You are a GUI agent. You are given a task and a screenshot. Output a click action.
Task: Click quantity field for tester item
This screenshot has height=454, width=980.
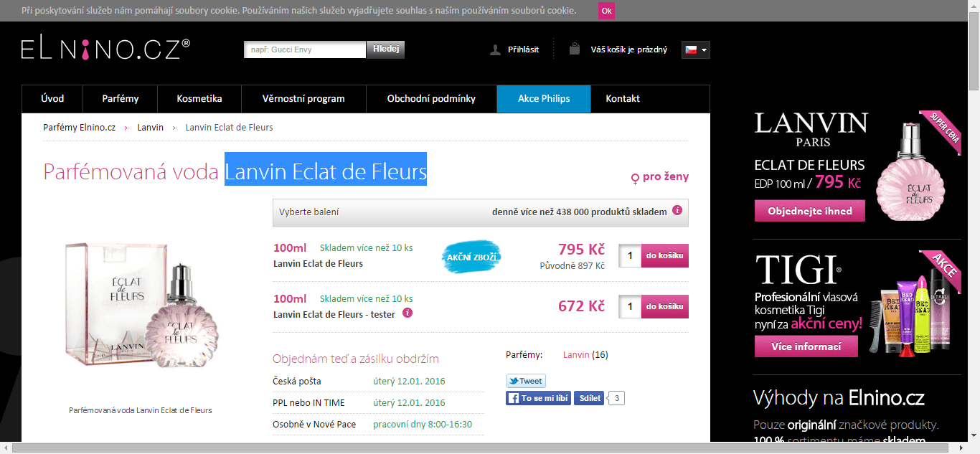pyautogui.click(x=630, y=306)
